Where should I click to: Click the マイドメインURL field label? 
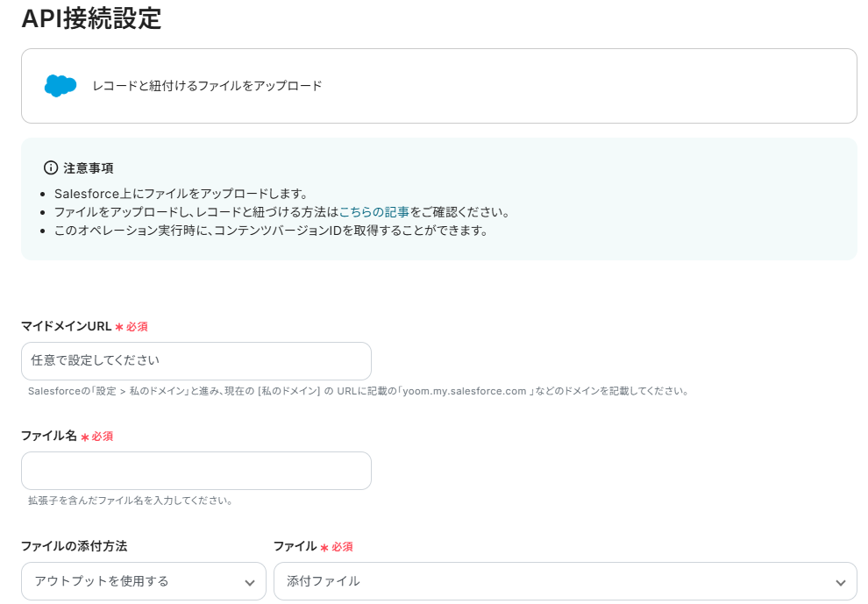pos(67,326)
